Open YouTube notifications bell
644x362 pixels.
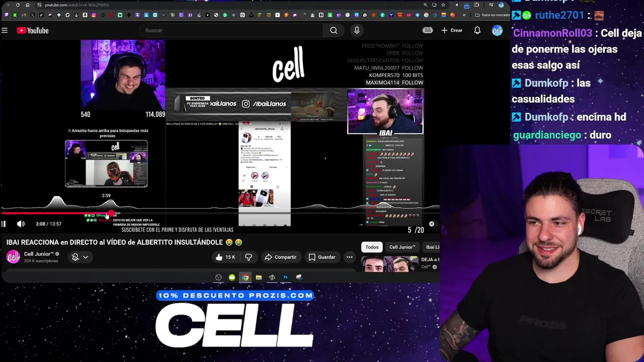(x=477, y=30)
